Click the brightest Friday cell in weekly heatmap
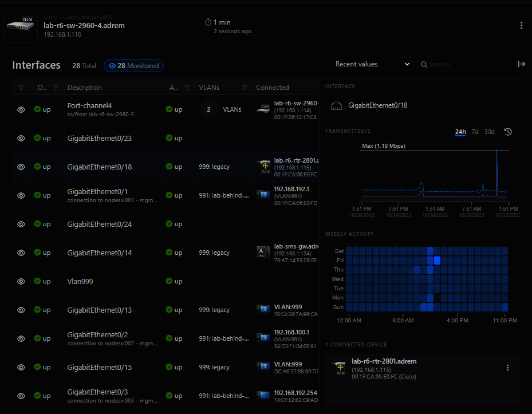Image resolution: width=532 pixels, height=414 pixels. coord(437,260)
